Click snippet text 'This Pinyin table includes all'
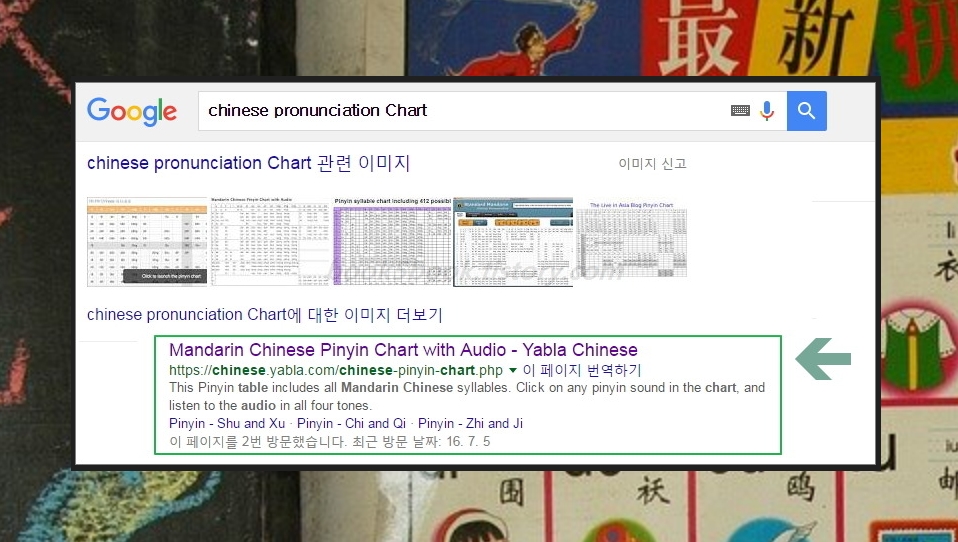 253,387
